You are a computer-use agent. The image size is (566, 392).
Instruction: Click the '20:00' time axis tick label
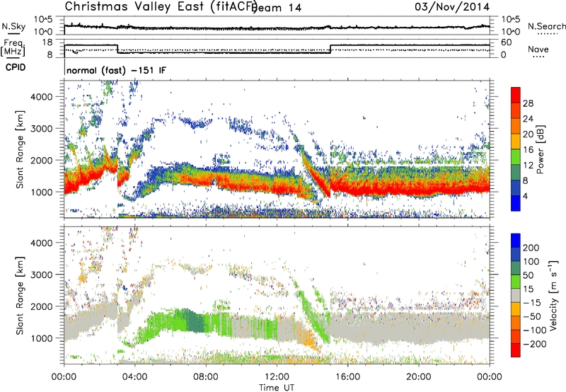[419, 377]
